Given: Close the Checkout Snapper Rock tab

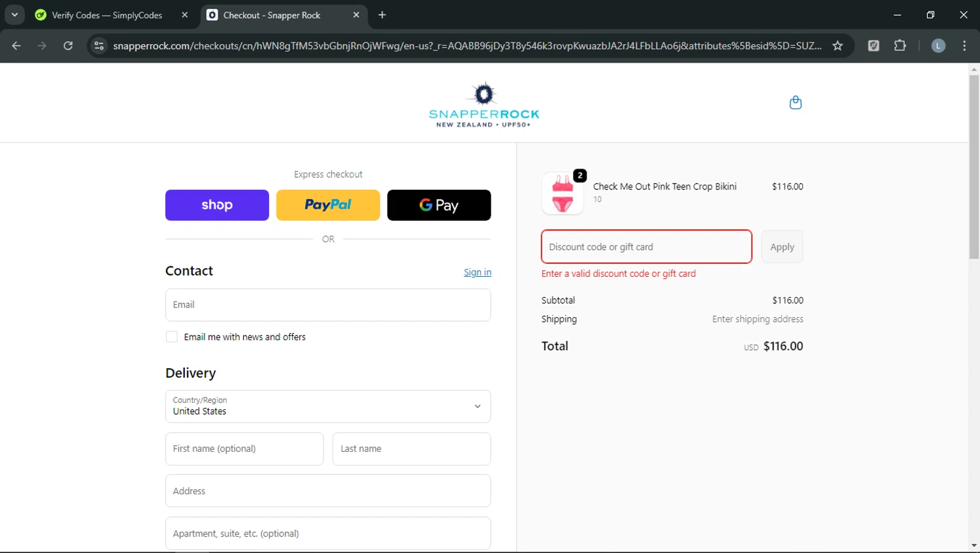Looking at the screenshot, I should coord(356,15).
